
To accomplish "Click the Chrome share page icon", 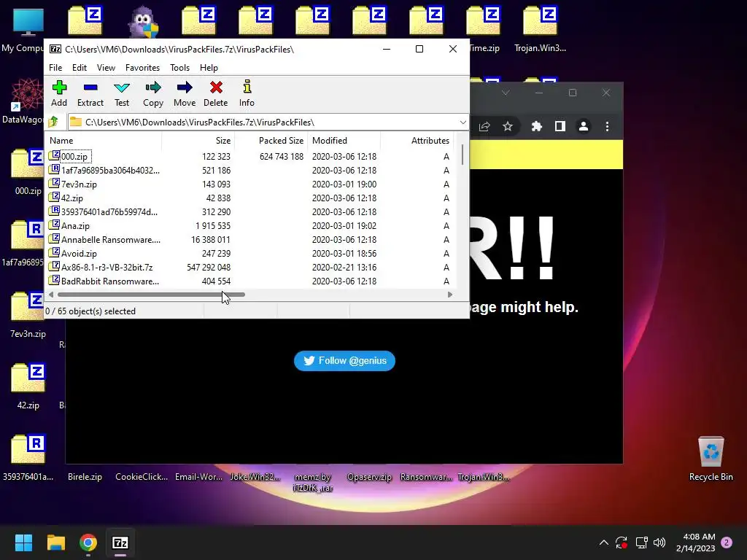I will 484,126.
